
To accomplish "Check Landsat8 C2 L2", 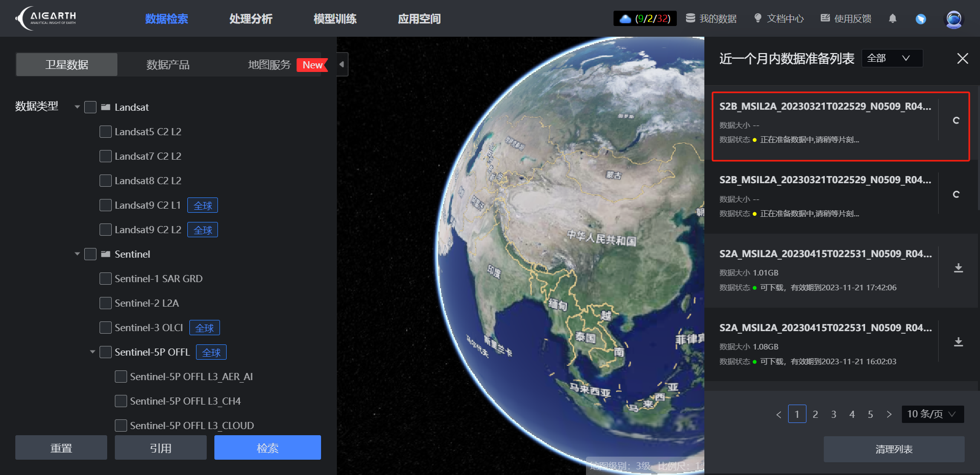I will (x=106, y=181).
